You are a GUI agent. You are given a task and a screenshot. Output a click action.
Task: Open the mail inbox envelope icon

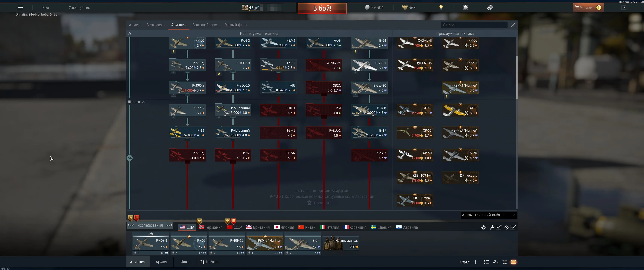tap(514, 262)
